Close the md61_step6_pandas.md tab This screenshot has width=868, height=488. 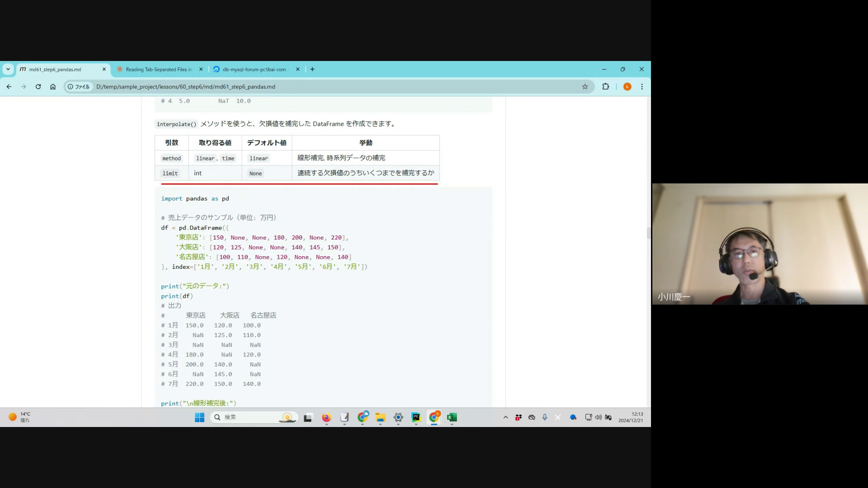tap(104, 70)
